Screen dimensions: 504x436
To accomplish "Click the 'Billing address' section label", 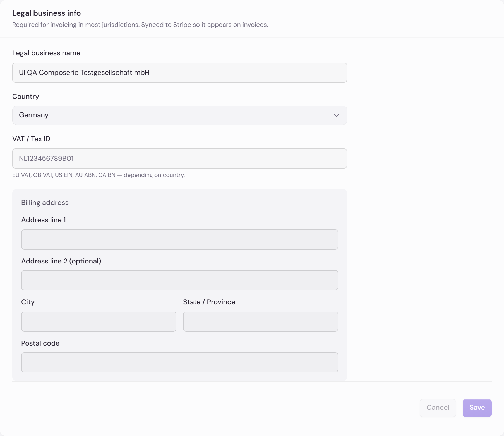I will pyautogui.click(x=45, y=203).
